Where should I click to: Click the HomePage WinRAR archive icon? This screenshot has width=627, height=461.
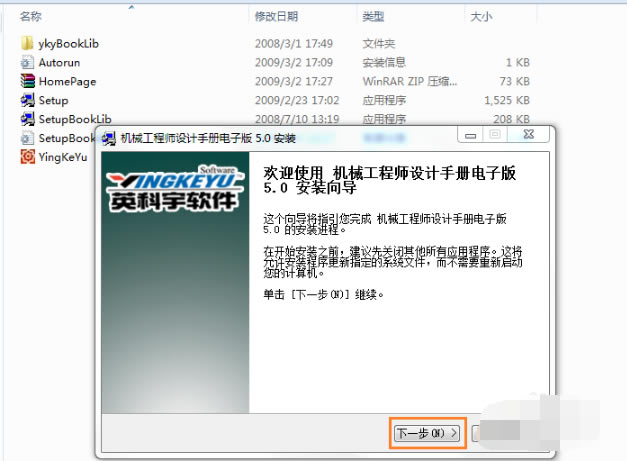pyautogui.click(x=28, y=81)
